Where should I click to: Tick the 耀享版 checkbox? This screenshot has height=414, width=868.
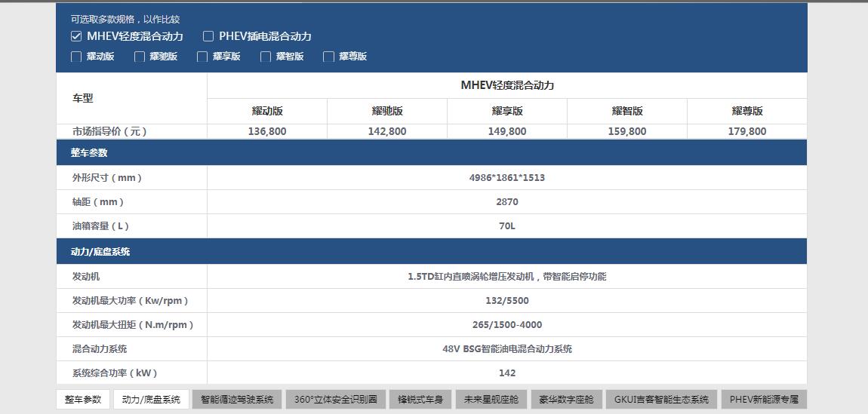tap(202, 57)
